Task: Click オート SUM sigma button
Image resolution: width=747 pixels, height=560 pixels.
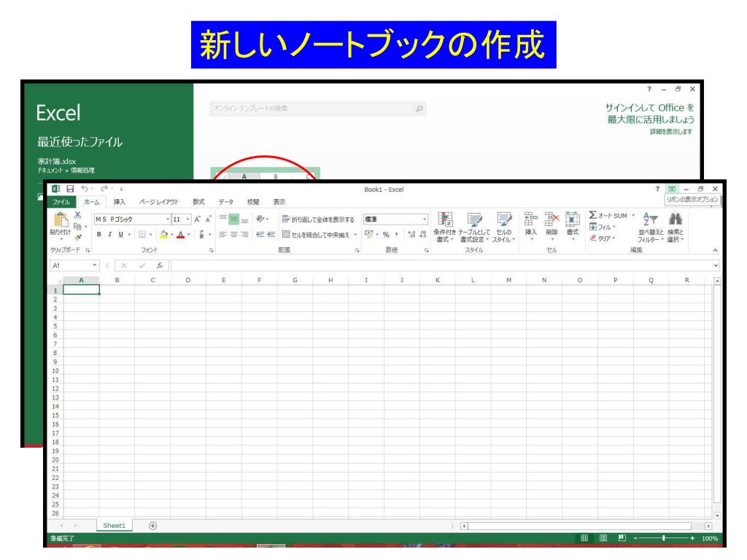Action: coord(608,215)
